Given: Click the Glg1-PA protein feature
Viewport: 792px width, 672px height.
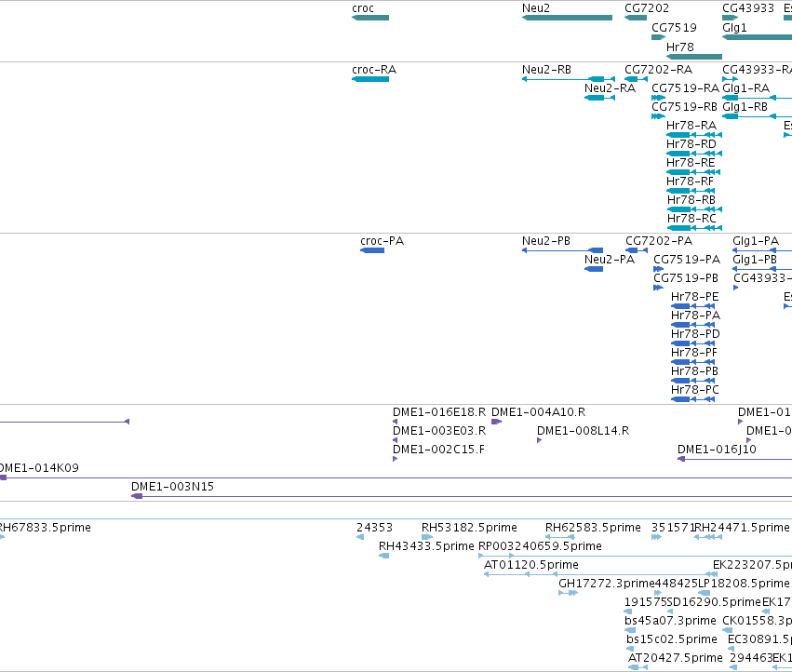Looking at the screenshot, I should (762, 250).
